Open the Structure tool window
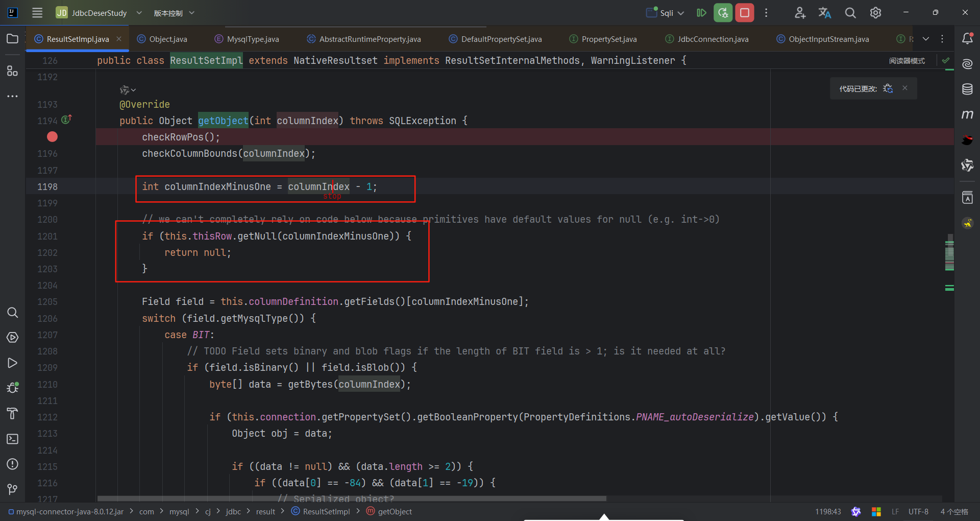Viewport: 980px width, 521px height. [x=12, y=70]
